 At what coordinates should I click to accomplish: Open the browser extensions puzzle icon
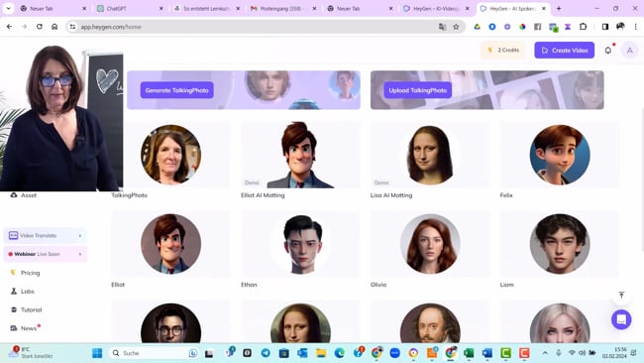pyautogui.click(x=583, y=27)
